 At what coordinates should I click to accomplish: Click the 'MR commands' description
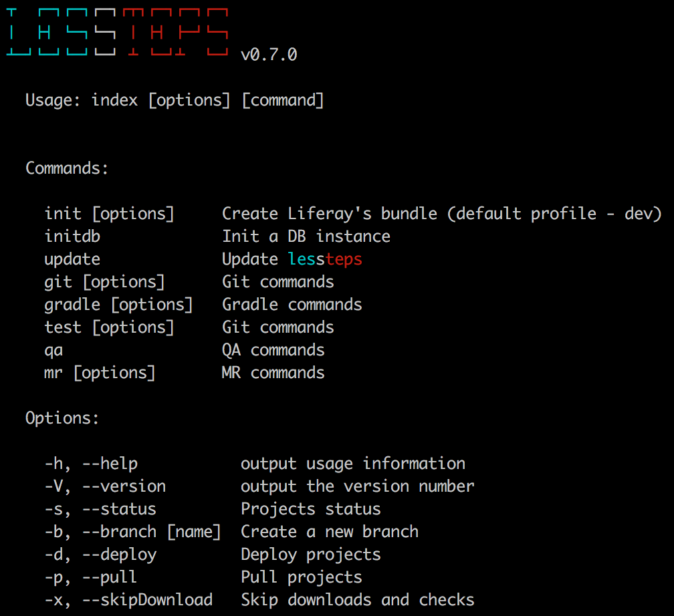pyautogui.click(x=273, y=373)
